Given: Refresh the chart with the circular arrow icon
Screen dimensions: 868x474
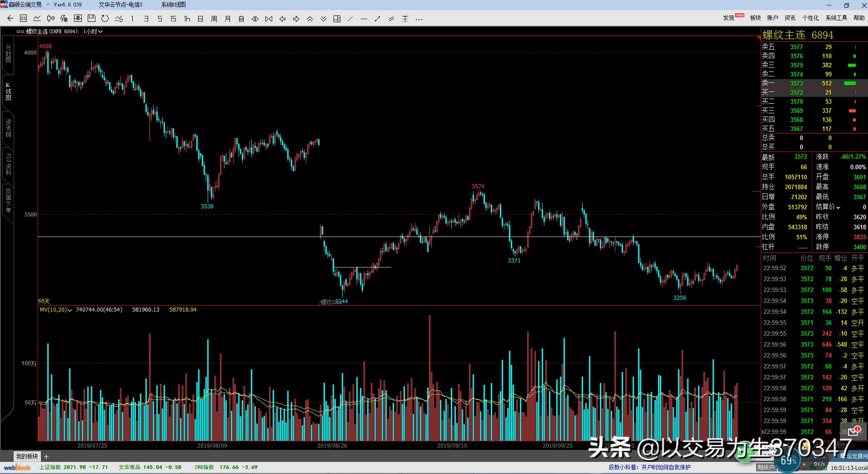Looking at the screenshot, I should pos(105,19).
